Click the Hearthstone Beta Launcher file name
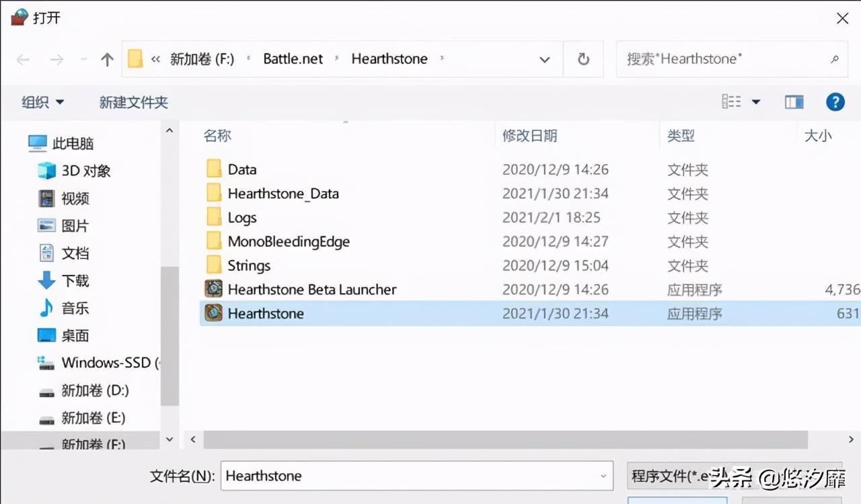Viewport: 861px width, 504px height. point(312,290)
